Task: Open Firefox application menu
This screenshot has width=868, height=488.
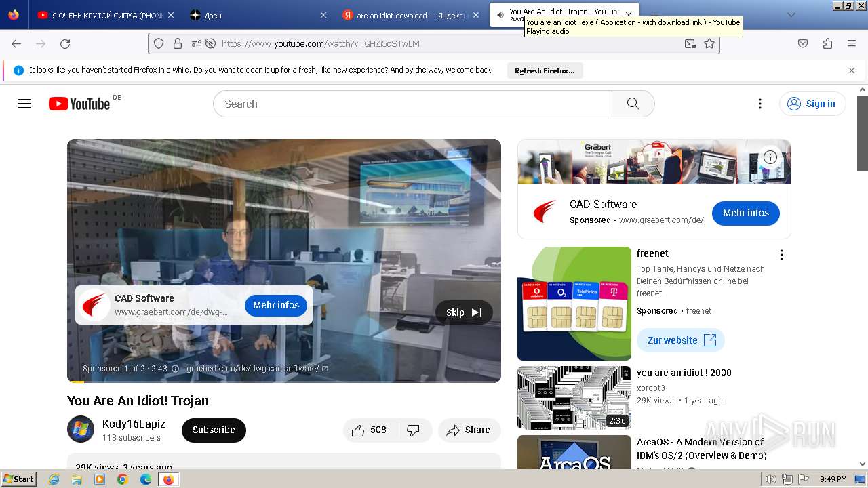Action: 852,43
